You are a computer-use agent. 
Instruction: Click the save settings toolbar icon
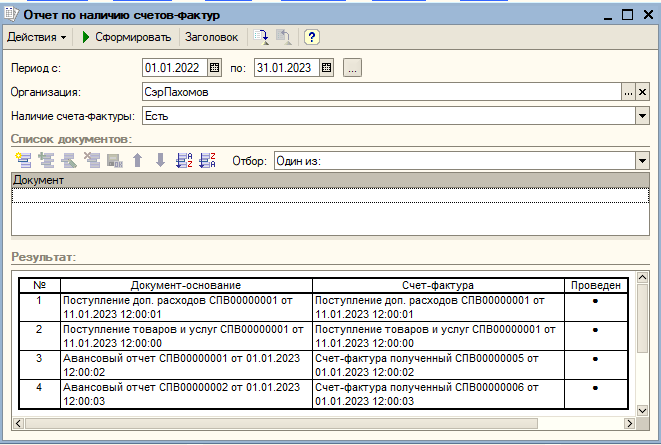pos(261,37)
